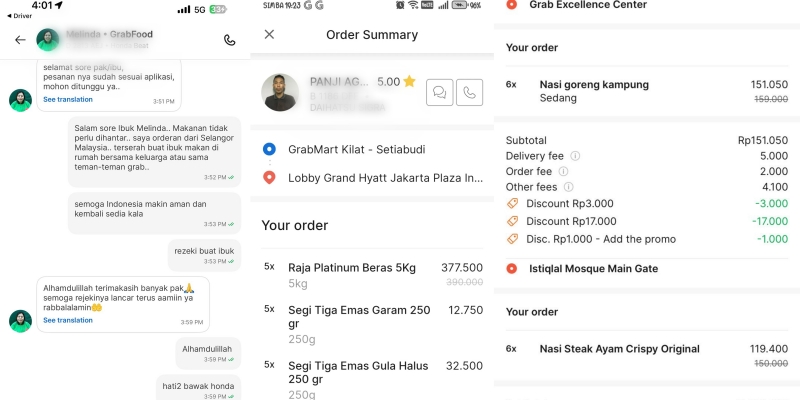Image resolution: width=800 pixels, height=400 pixels.
Task: Close the Order Summary with the X icon
Action: (269, 34)
